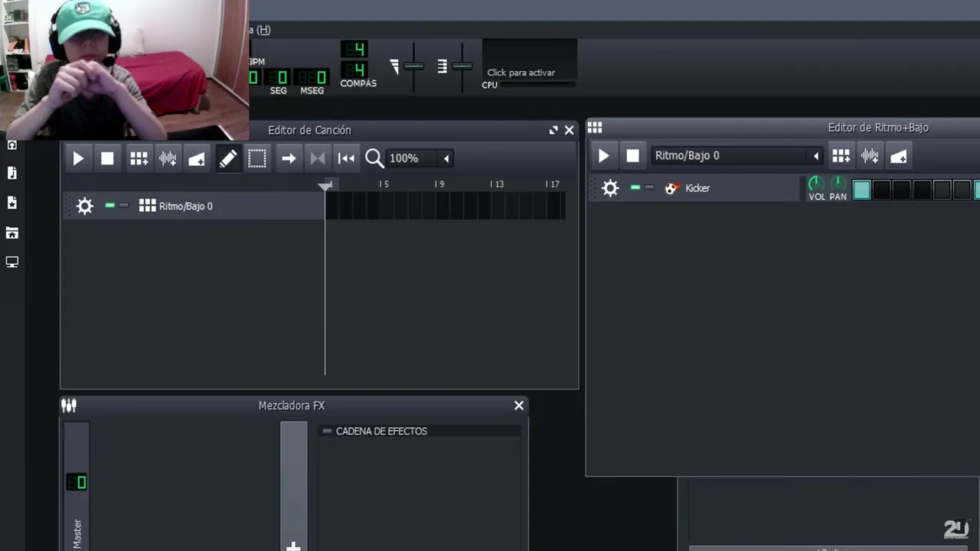Click the skip-to-start behaviour button
980x551 pixels.
click(347, 158)
